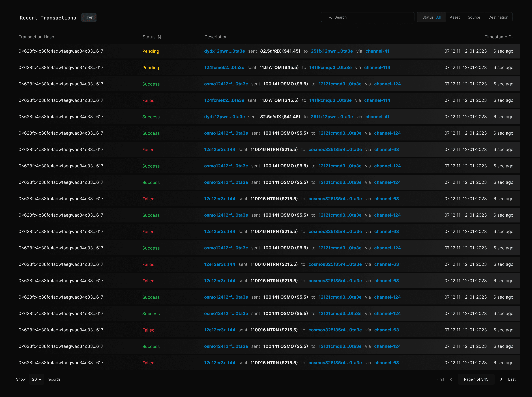The height and width of the screenshot is (397, 532).
Task: Open the Status All filter
Action: pyautogui.click(x=431, y=17)
